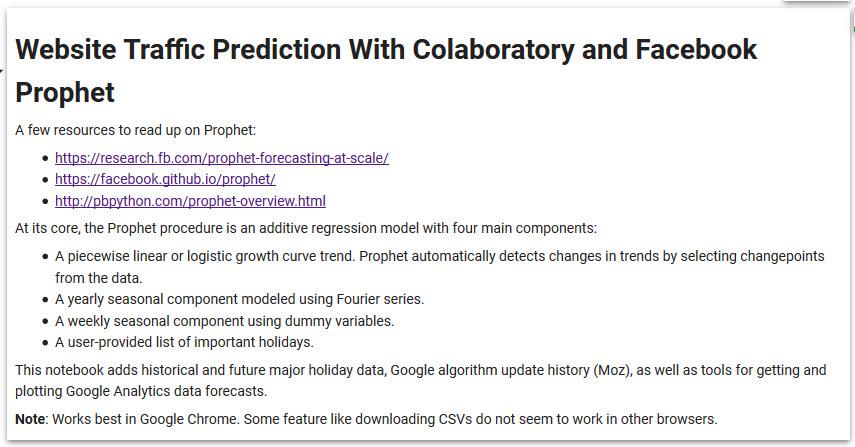
Task: Click the bullet before the facebook.github.io link
Action: pyautogui.click(x=45, y=180)
